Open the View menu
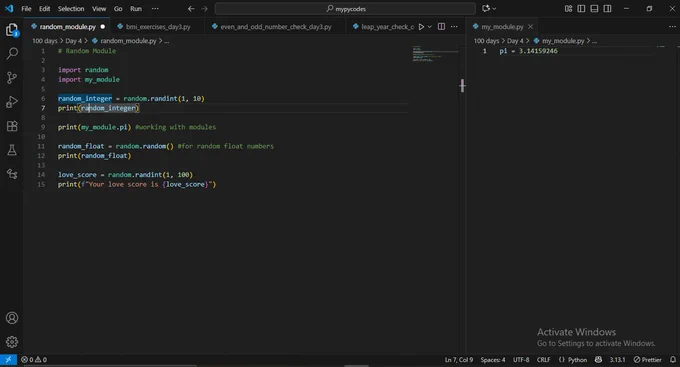The height and width of the screenshot is (367, 680). [x=99, y=8]
